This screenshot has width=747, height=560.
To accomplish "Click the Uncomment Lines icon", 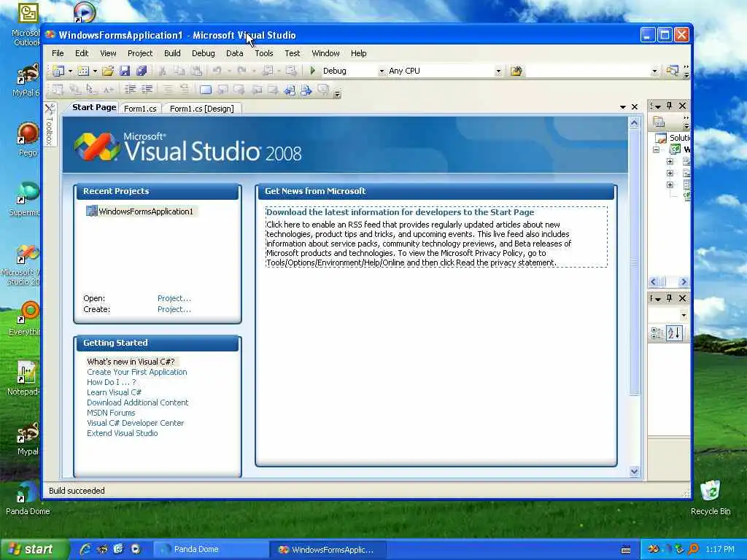I will point(185,89).
